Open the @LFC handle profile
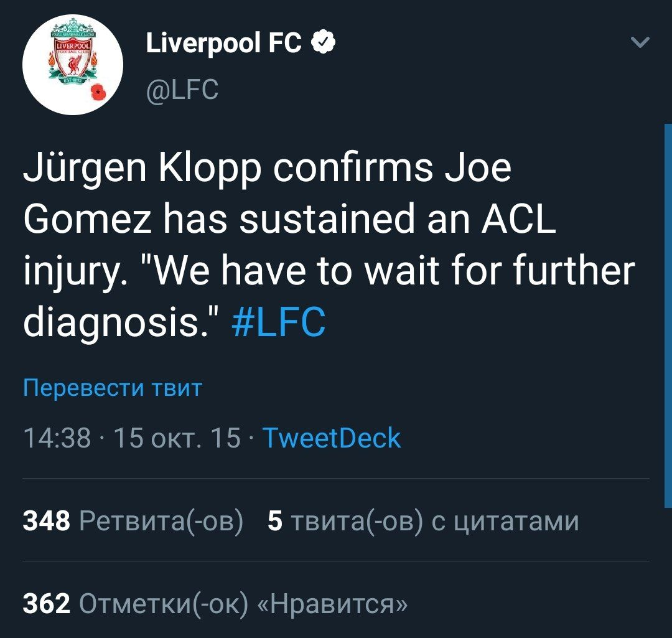Screen dimensions: 672x638 point(182,90)
